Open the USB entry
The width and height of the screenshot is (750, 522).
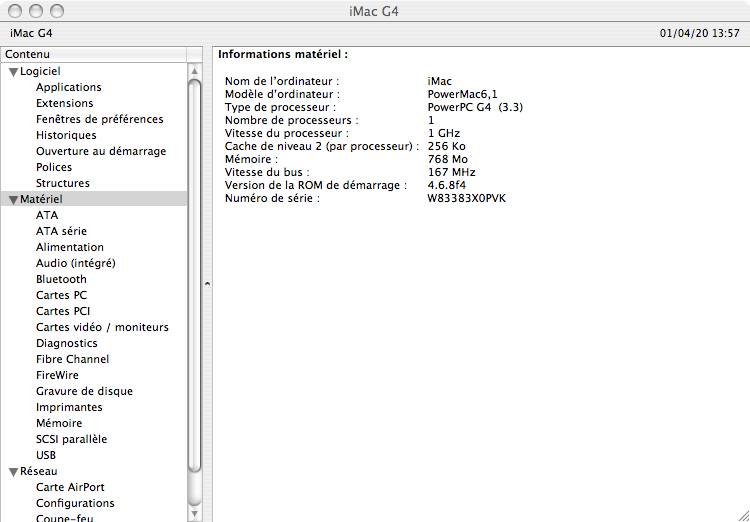[x=46, y=455]
